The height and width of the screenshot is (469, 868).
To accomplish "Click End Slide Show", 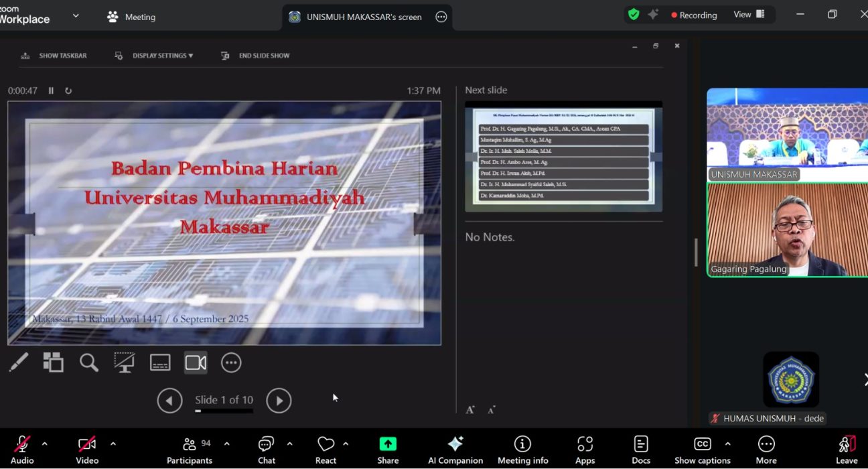I will pos(255,56).
